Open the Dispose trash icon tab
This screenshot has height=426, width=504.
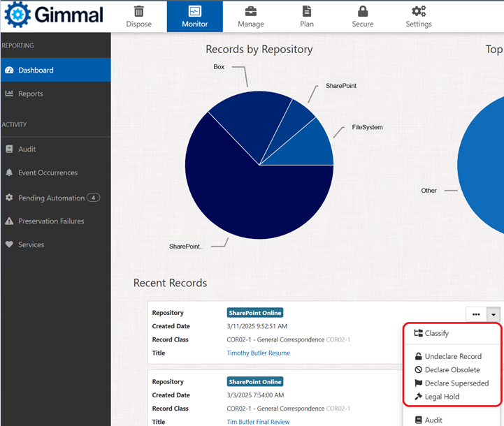(138, 11)
